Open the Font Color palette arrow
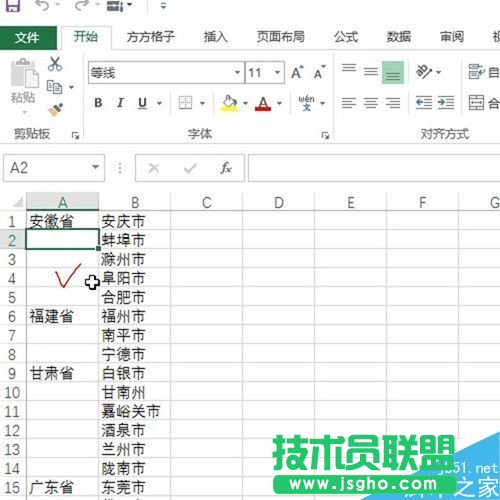 [x=280, y=103]
